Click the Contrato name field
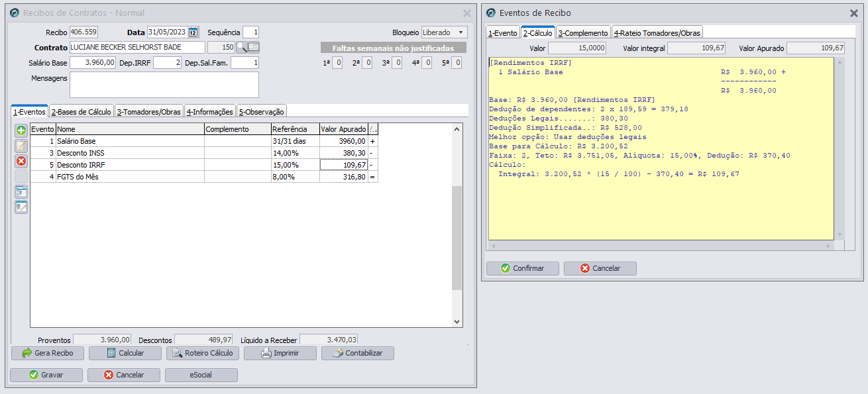 [137, 48]
